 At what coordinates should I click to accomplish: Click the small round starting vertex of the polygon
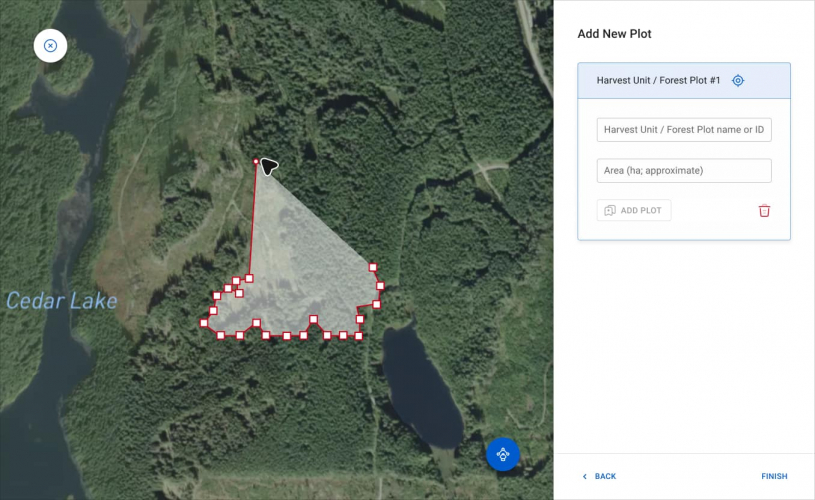tap(256, 162)
